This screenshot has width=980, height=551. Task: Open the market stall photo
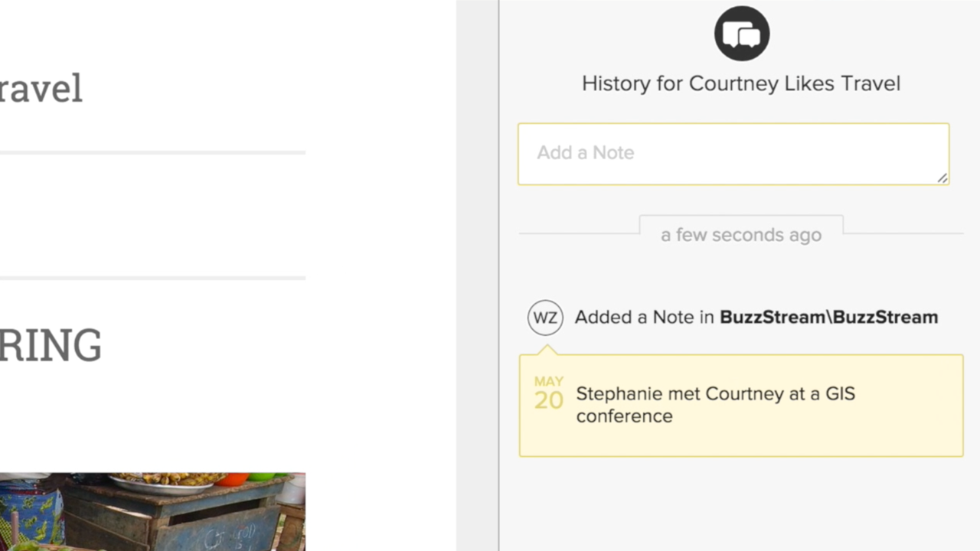(153, 511)
